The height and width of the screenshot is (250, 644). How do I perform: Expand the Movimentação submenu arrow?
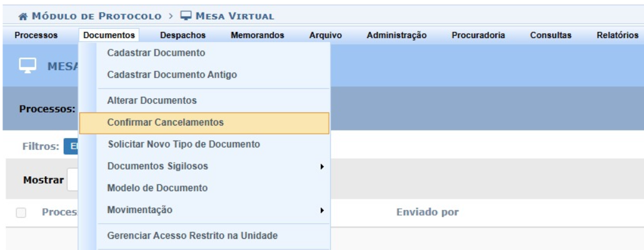(x=322, y=211)
